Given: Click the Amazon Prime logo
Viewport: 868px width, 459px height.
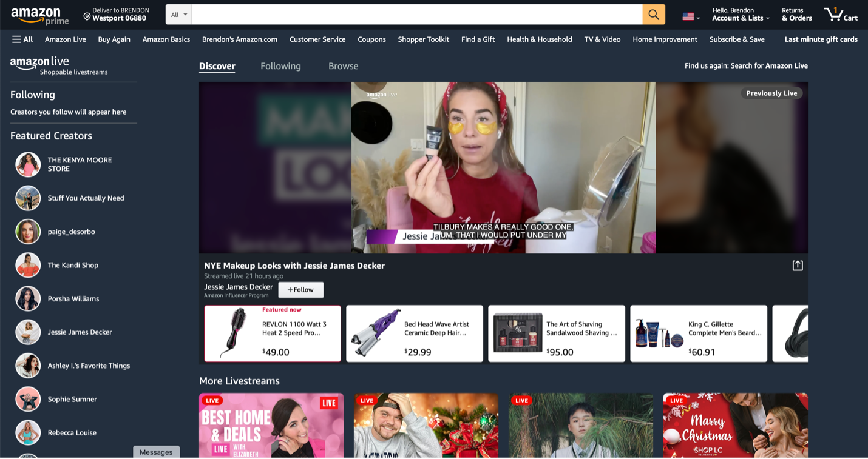Looking at the screenshot, I should 39,16.
